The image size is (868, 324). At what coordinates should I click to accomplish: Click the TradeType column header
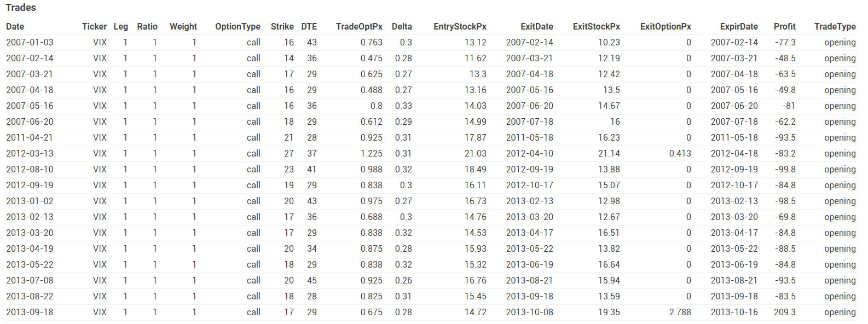point(835,26)
